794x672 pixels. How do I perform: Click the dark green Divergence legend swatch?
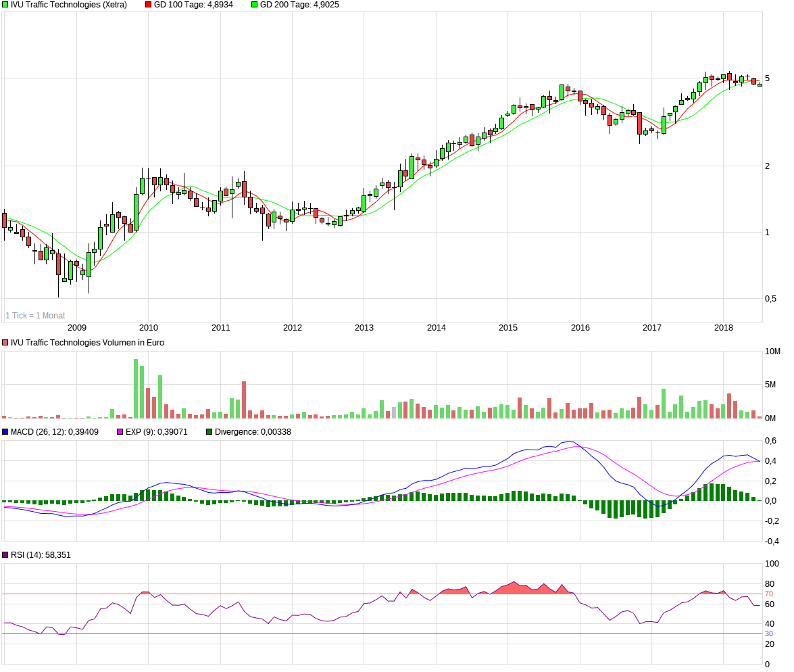coord(209,432)
